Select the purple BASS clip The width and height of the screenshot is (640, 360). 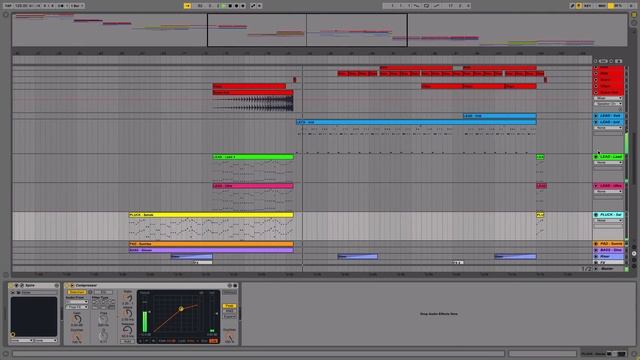[x=211, y=250]
